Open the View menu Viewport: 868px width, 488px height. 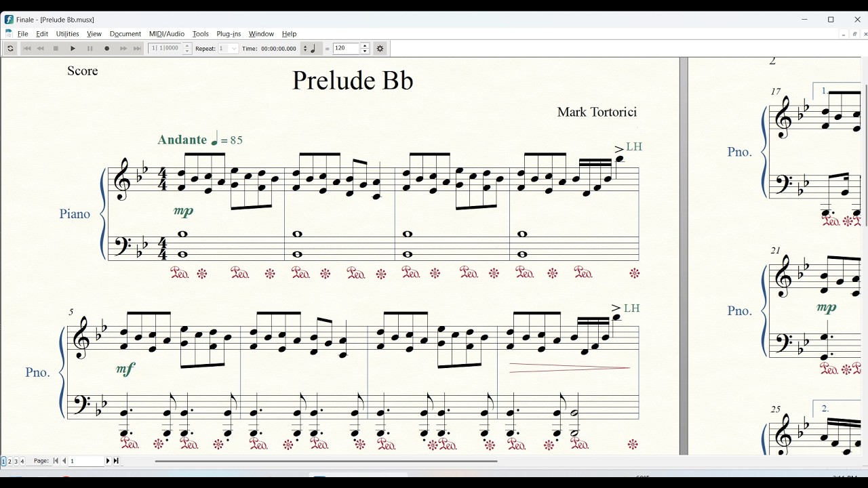pyautogui.click(x=94, y=34)
